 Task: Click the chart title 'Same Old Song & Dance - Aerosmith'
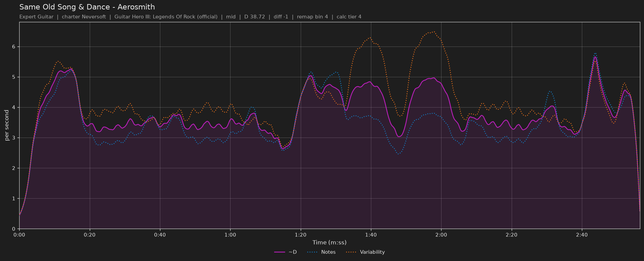coord(87,7)
